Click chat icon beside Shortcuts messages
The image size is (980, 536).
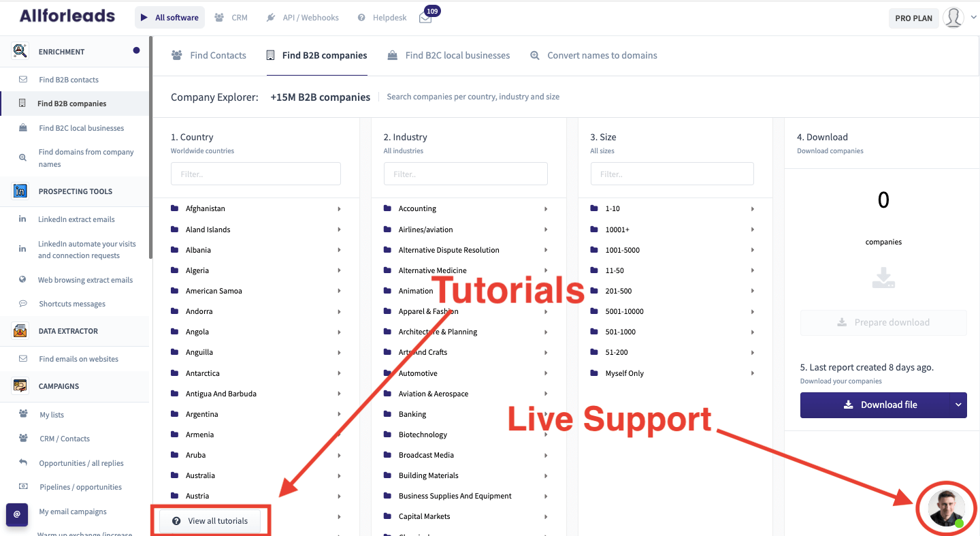pyautogui.click(x=23, y=304)
